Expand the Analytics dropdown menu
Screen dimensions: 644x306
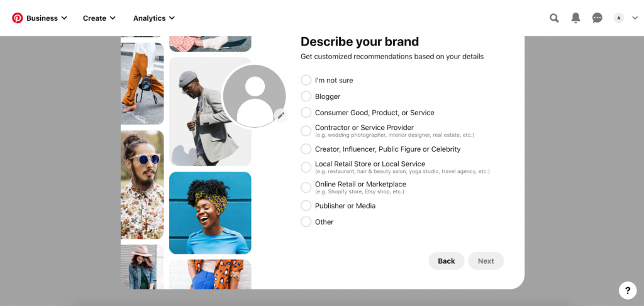point(154,18)
